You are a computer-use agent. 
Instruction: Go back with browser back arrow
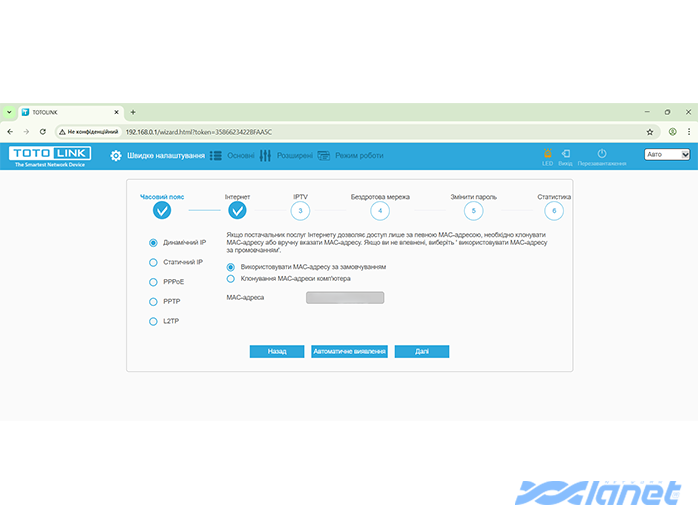click(x=10, y=131)
